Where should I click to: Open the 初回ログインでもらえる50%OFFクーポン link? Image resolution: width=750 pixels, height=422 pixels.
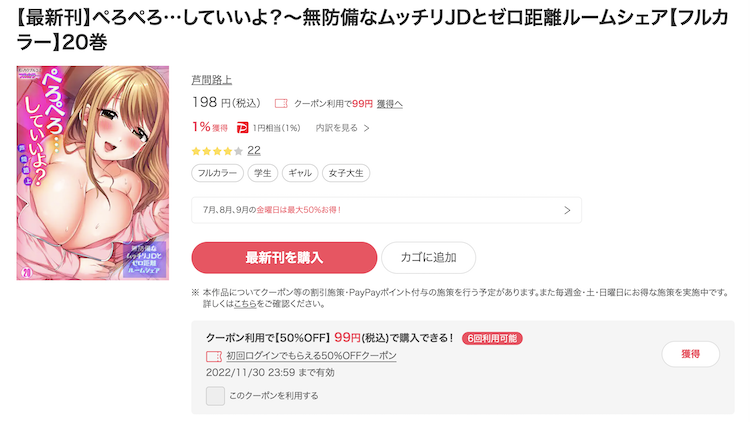tap(311, 356)
